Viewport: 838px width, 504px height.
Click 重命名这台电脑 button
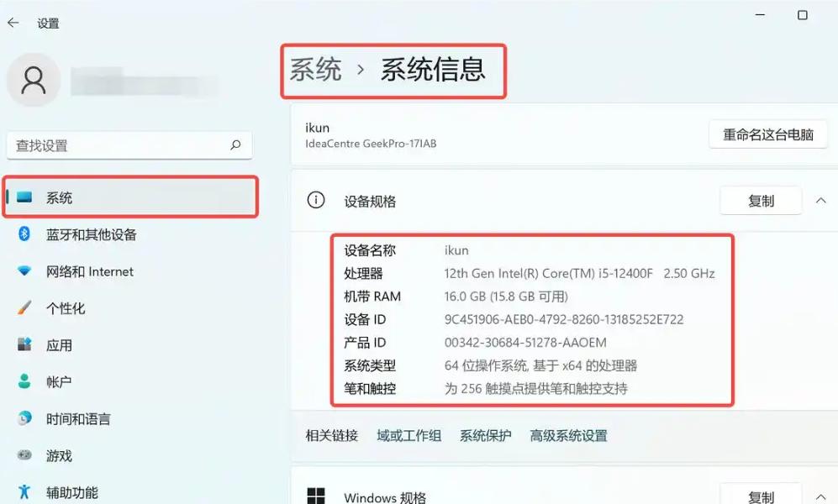[768, 134]
